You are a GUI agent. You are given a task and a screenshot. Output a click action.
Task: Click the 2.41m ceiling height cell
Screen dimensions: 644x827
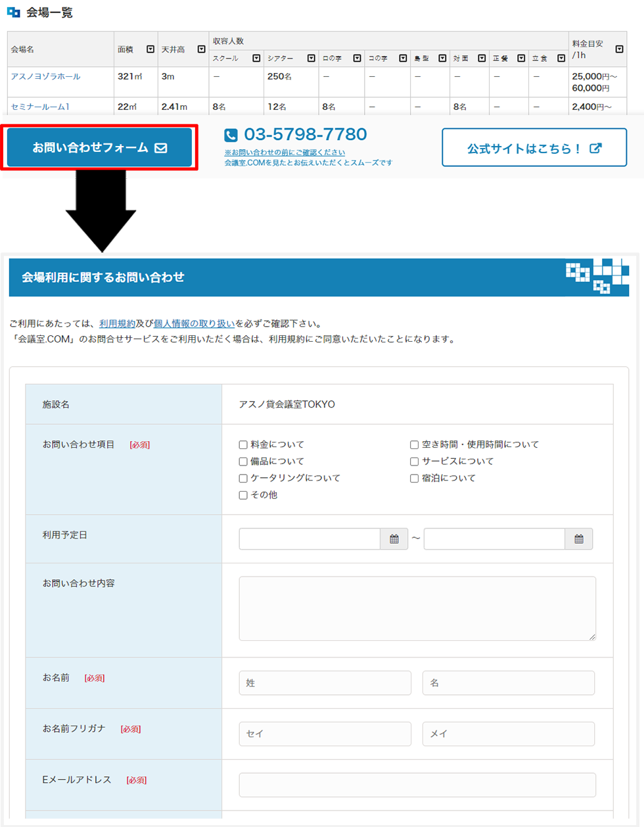coord(183,106)
